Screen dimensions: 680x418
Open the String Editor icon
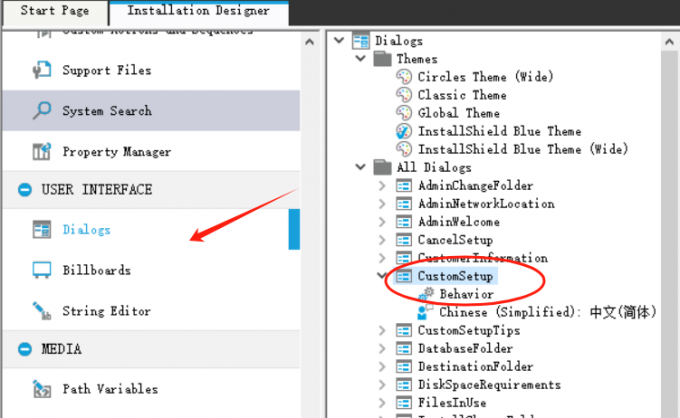click(42, 311)
